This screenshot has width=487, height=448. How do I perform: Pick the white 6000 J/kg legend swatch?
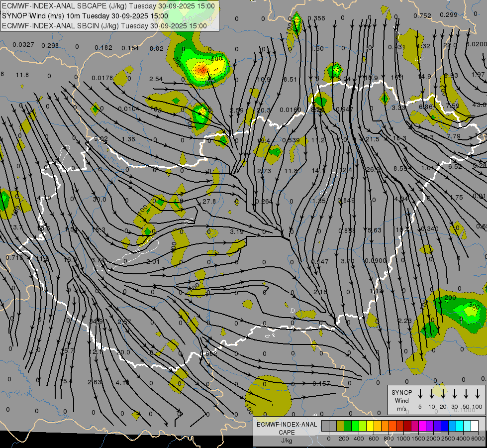(475, 426)
